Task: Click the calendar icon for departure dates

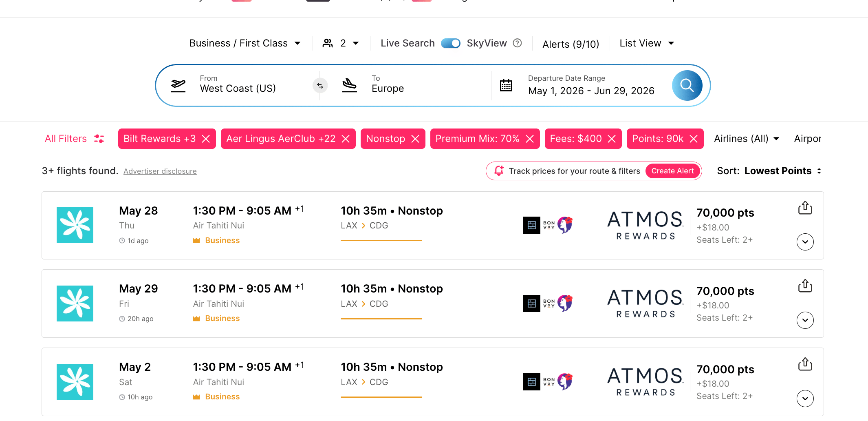Action: point(506,86)
